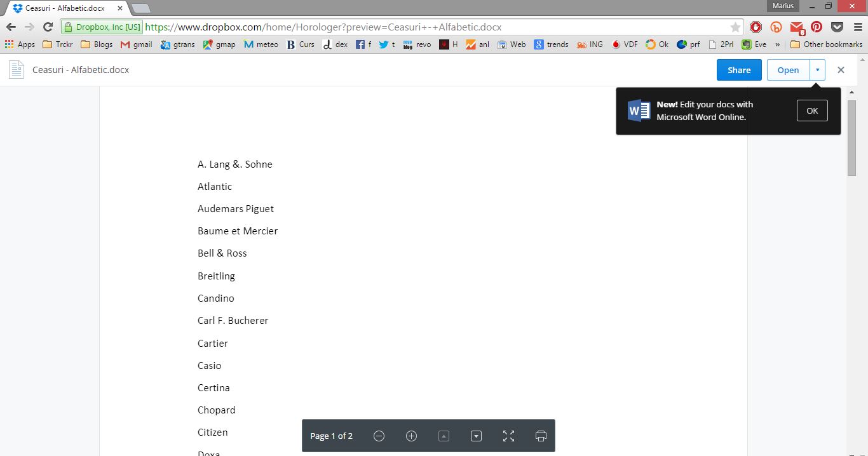Click the Marius profile button

(782, 6)
